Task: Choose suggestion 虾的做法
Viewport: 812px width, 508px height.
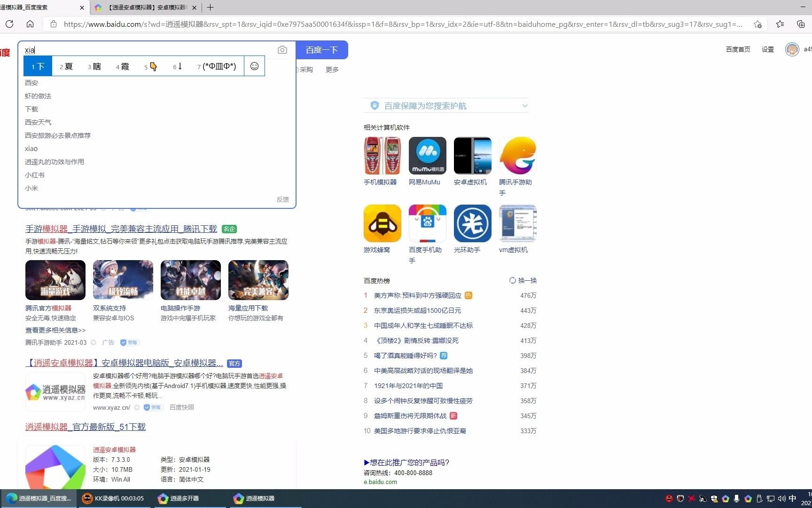Action: pyautogui.click(x=38, y=96)
